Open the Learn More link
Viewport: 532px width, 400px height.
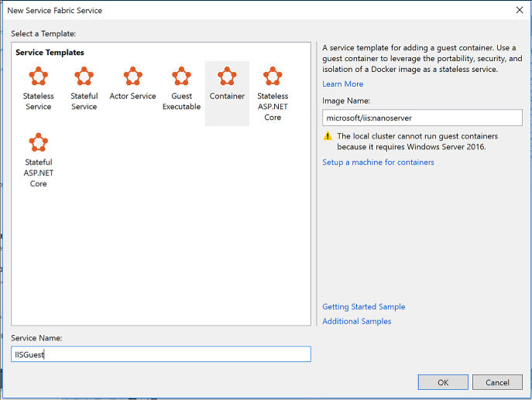pyautogui.click(x=343, y=84)
